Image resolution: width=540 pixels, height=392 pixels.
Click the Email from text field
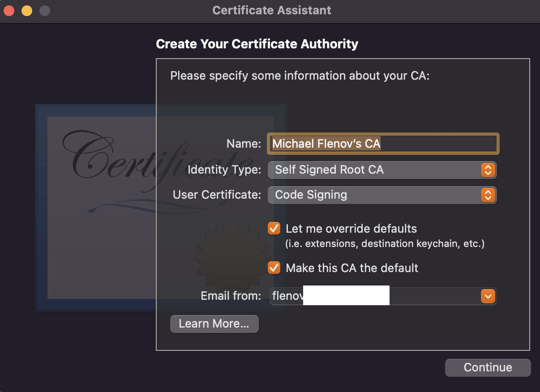[x=375, y=296]
